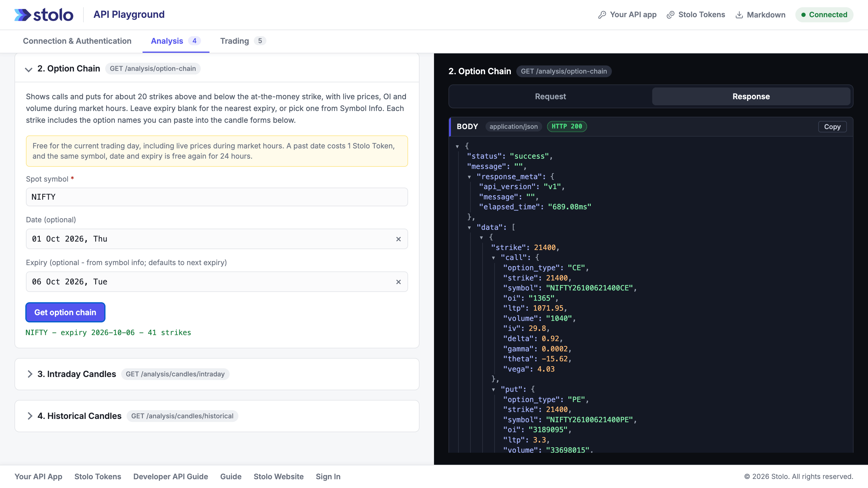Open the Guide footer link
The width and height of the screenshot is (868, 488).
[x=231, y=477]
